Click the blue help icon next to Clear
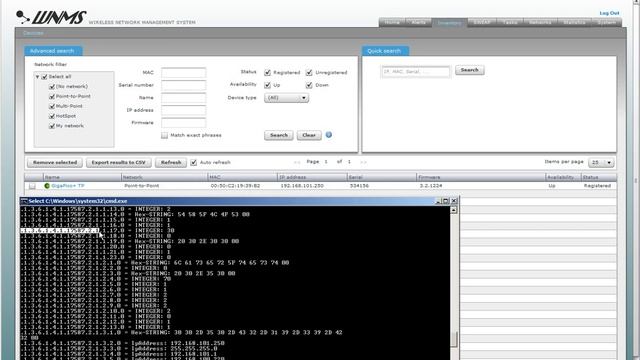 (x=329, y=135)
